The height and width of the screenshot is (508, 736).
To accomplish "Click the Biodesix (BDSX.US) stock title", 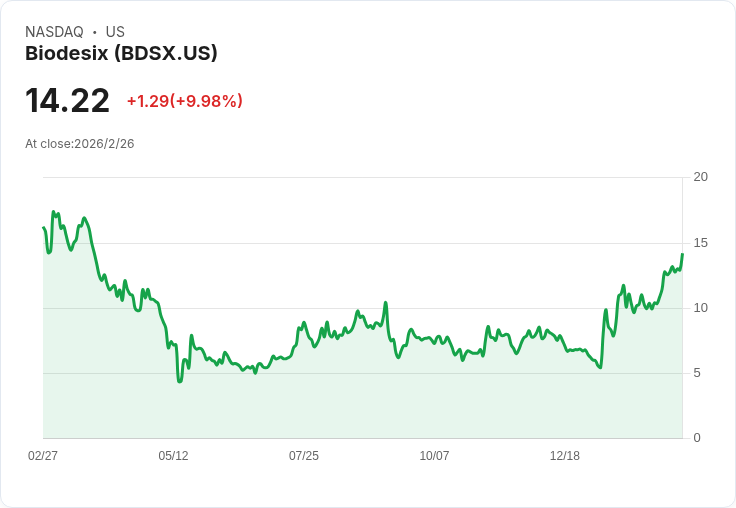I will pyautogui.click(x=121, y=54).
